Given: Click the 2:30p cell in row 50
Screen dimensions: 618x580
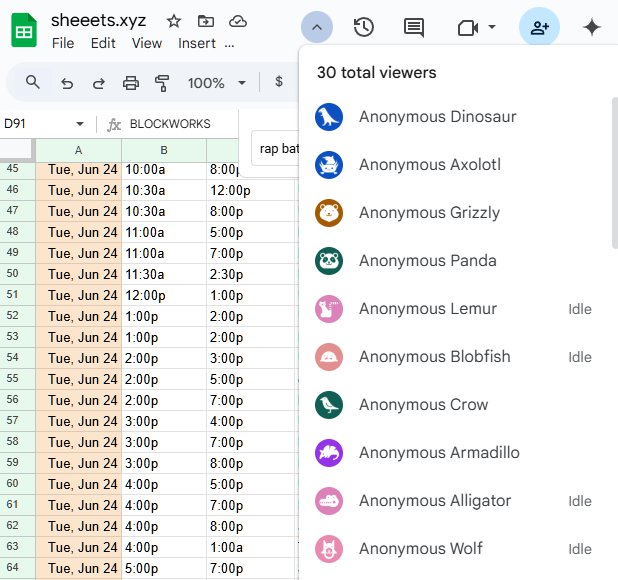Looking at the screenshot, I should [251, 274].
